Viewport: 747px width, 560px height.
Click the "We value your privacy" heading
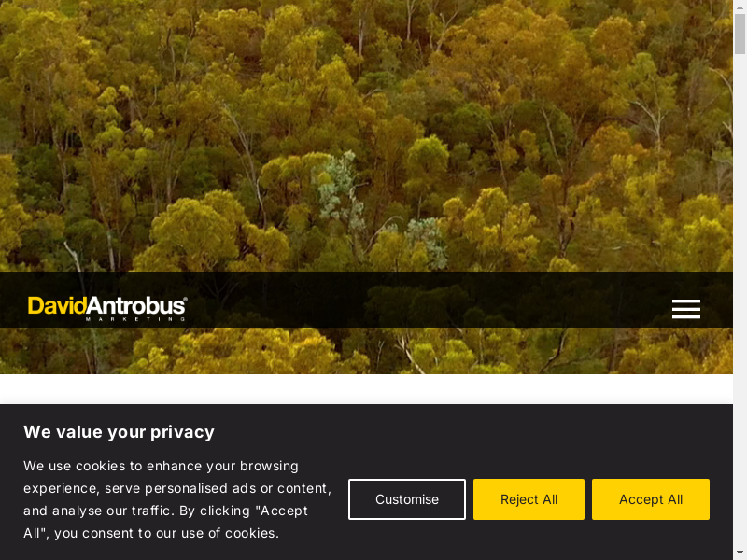point(119,431)
